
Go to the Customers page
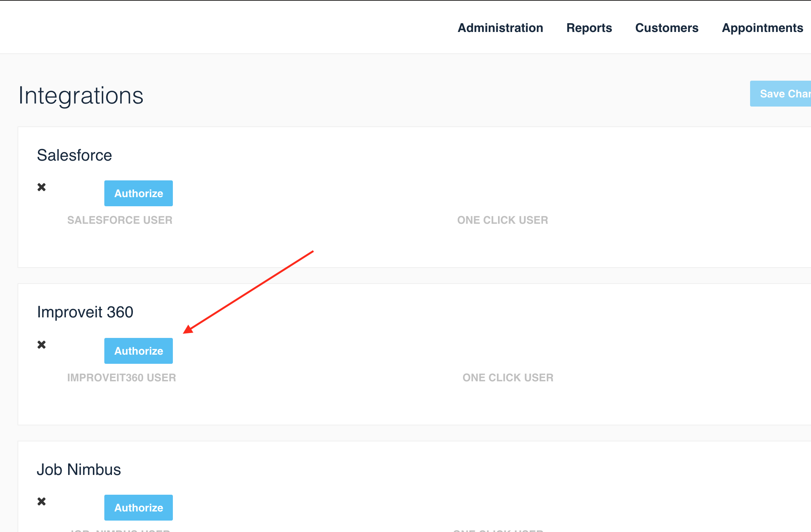(667, 28)
